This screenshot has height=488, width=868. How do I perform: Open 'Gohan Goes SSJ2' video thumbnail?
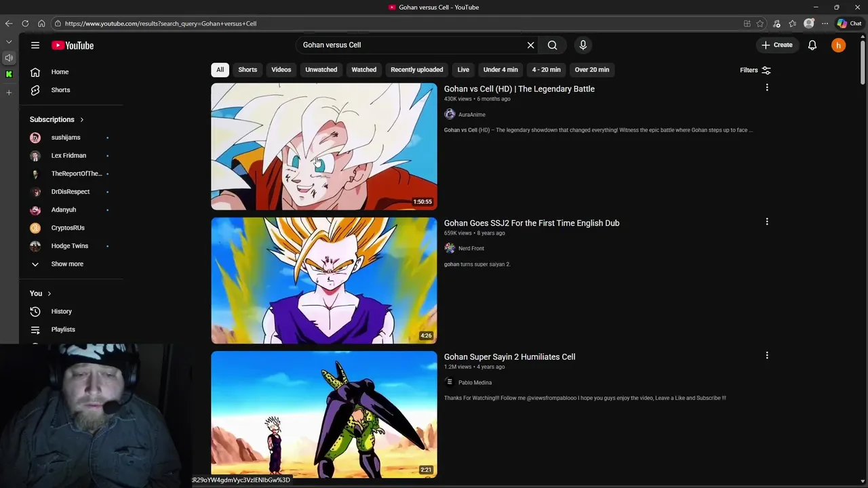(324, 281)
